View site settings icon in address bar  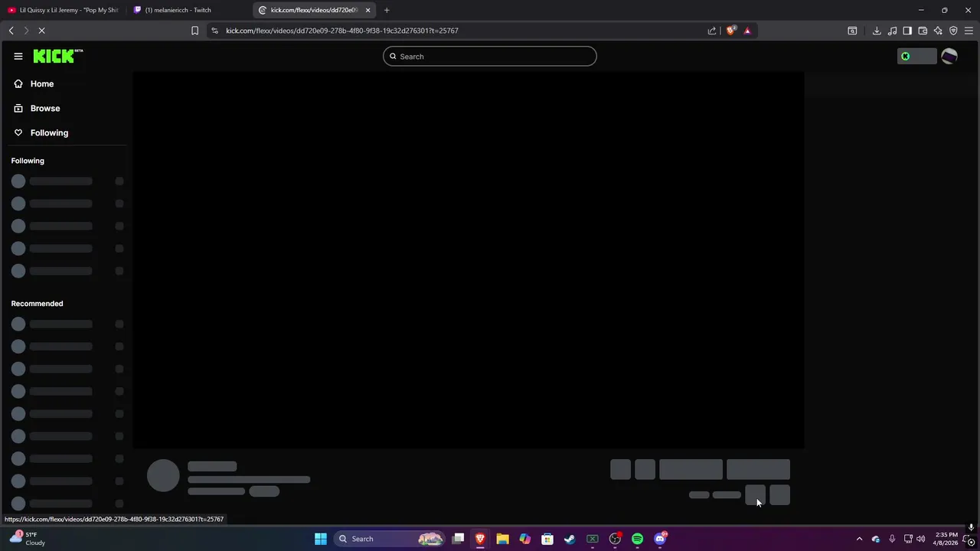click(214, 31)
